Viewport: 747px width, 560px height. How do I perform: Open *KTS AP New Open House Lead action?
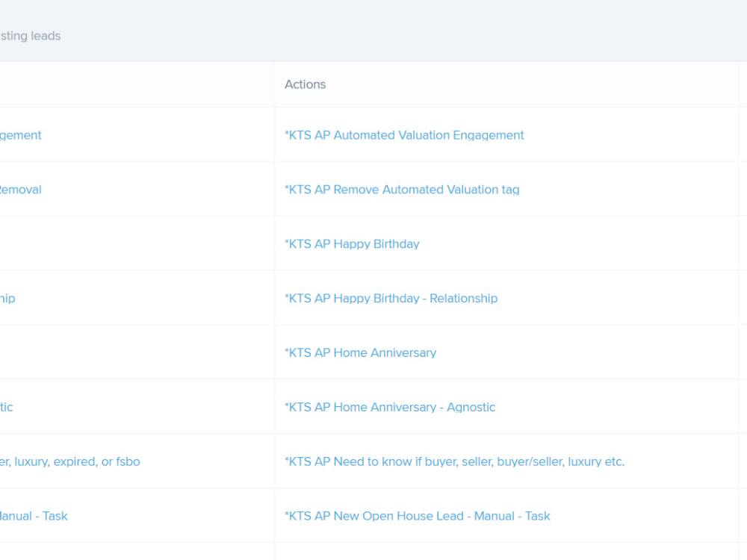pos(418,516)
